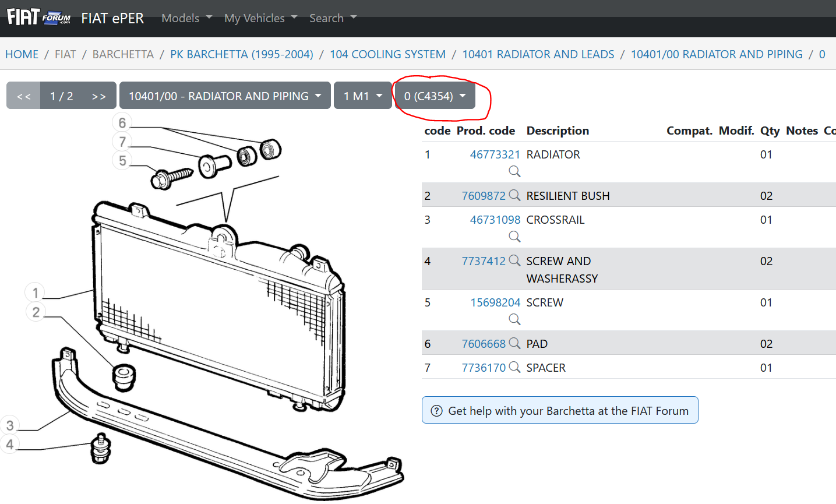Screen dimensions: 836x504
Task: Open the Models menu
Action: tap(186, 18)
